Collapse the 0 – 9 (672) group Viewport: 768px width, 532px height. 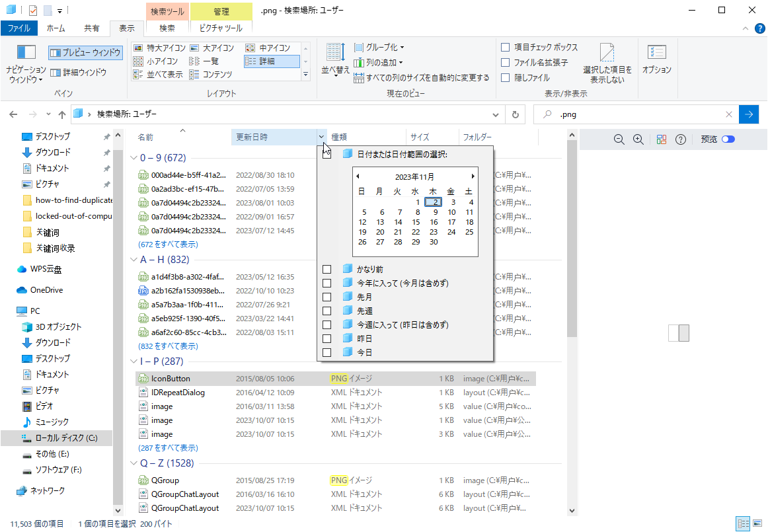click(x=134, y=158)
